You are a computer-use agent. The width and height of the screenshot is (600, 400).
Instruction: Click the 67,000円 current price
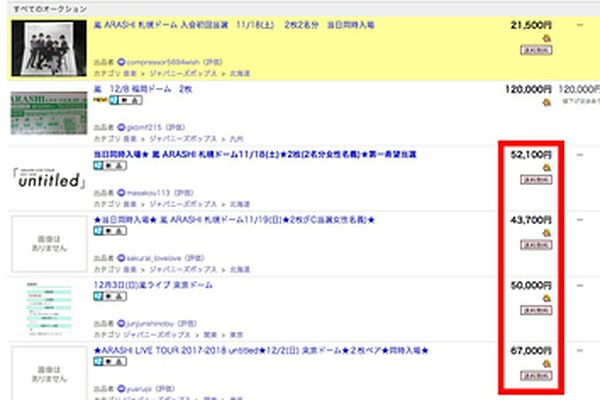(531, 351)
